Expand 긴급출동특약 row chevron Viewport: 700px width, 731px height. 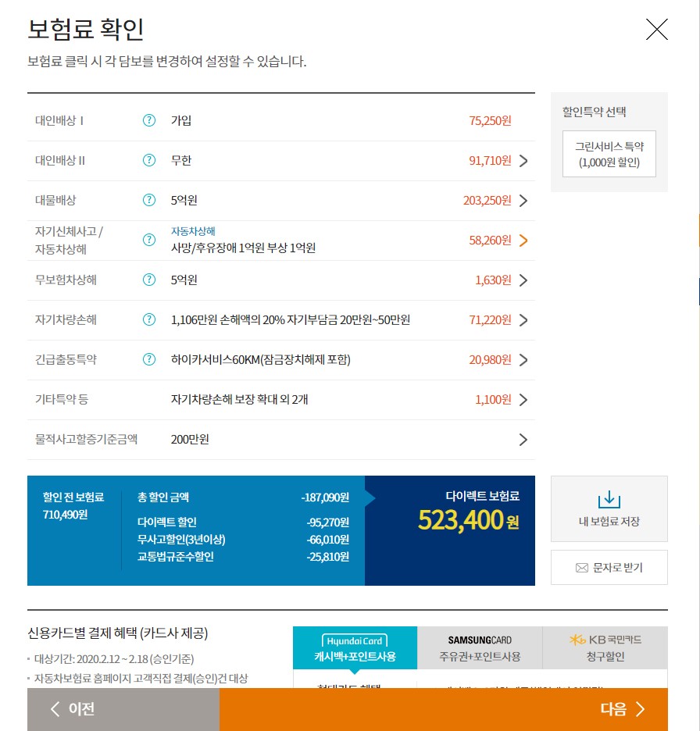point(523,360)
